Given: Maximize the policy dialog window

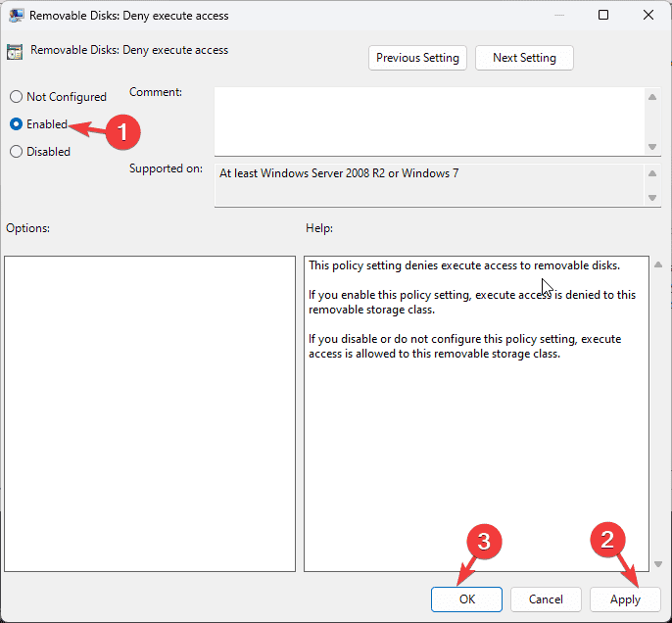Looking at the screenshot, I should point(603,15).
